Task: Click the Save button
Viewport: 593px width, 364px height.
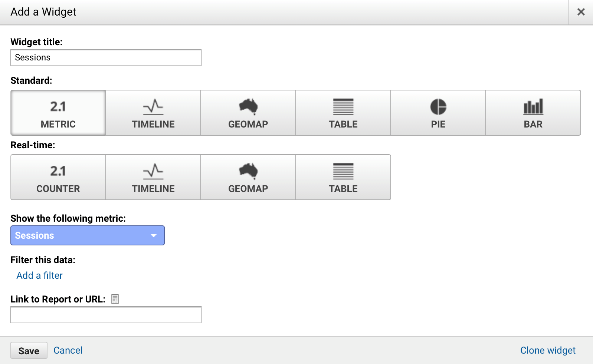Action: (29, 350)
